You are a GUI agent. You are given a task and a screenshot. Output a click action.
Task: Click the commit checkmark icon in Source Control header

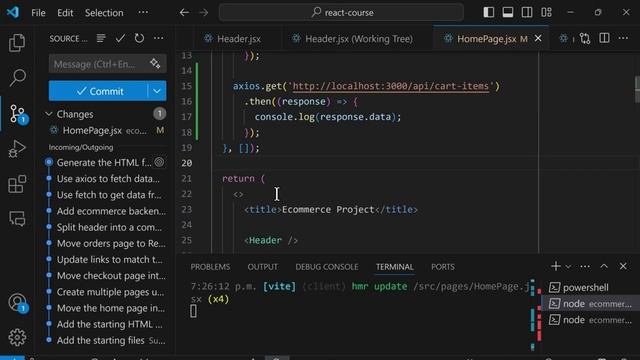pyautogui.click(x=120, y=38)
